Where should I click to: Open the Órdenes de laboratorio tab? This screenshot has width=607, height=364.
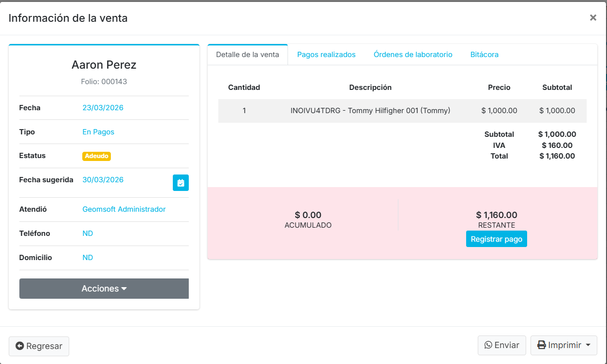click(x=413, y=55)
